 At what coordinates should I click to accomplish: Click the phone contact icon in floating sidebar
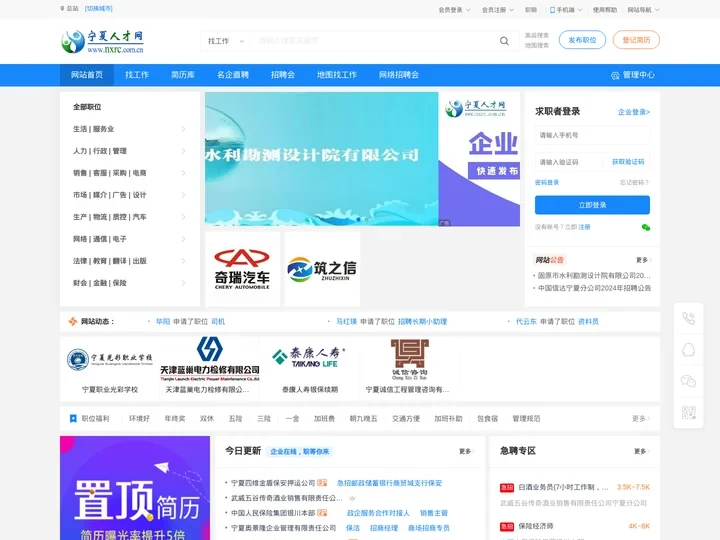688,319
